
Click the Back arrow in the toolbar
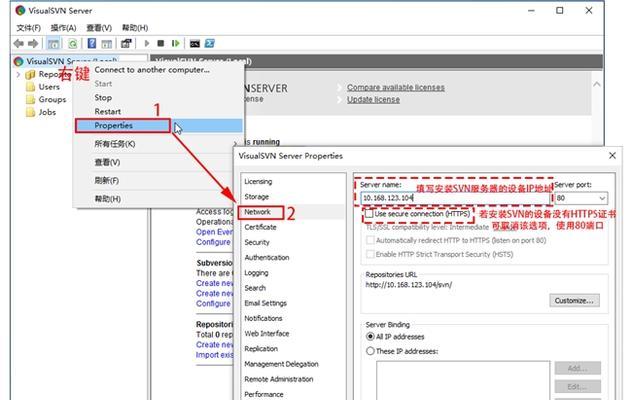19,44
